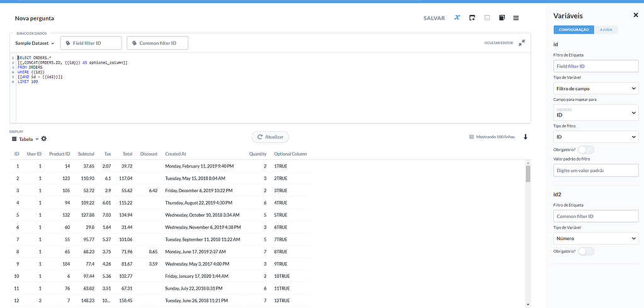This screenshot has height=308, width=644.
Task: Click the subtotal cell 148.23
Action: [87, 300]
